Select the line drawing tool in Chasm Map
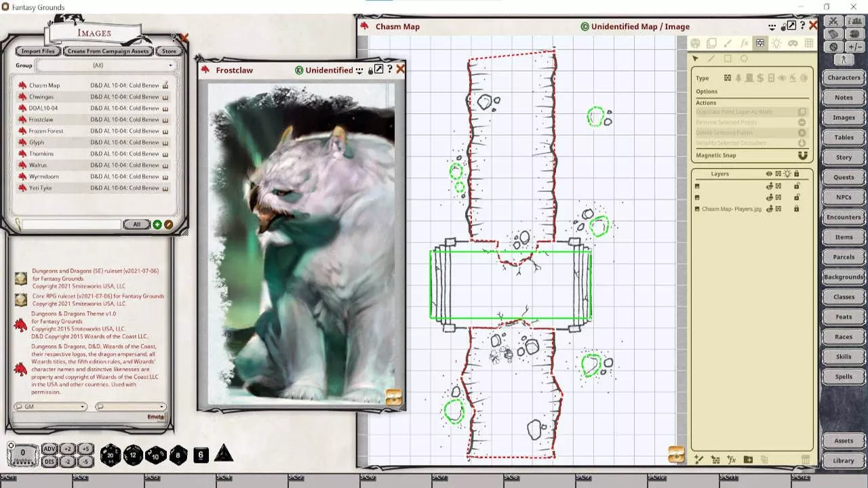This screenshot has width=868, height=488. (711, 59)
